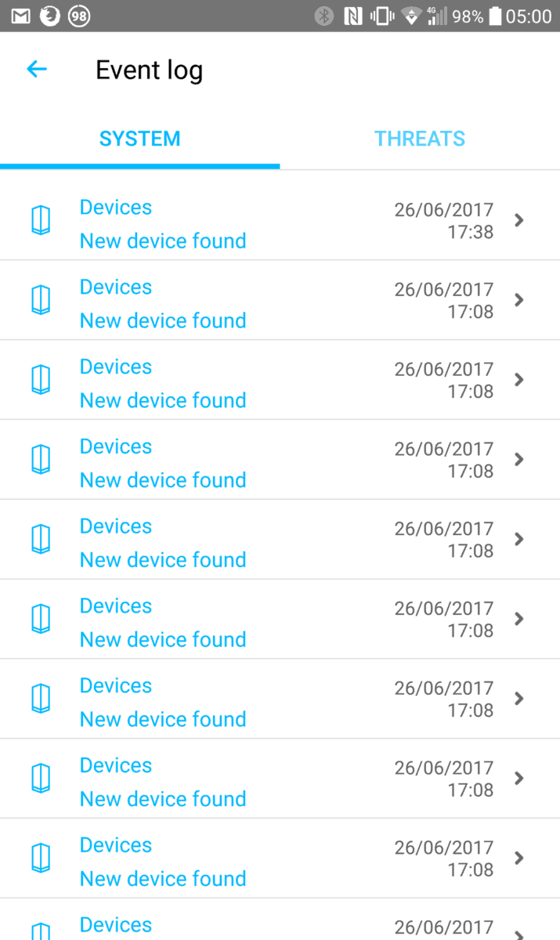
Task: Click device icon of the third event
Action: (41, 380)
